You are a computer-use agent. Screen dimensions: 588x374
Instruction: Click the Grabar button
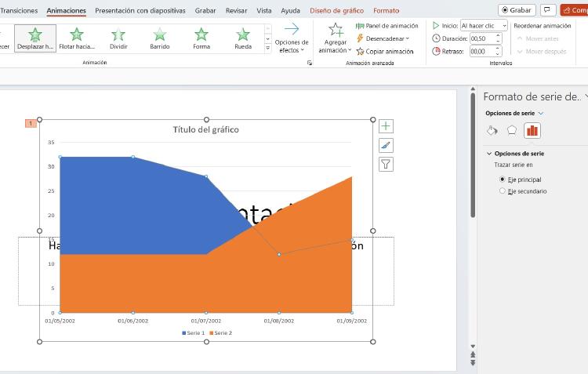point(517,10)
